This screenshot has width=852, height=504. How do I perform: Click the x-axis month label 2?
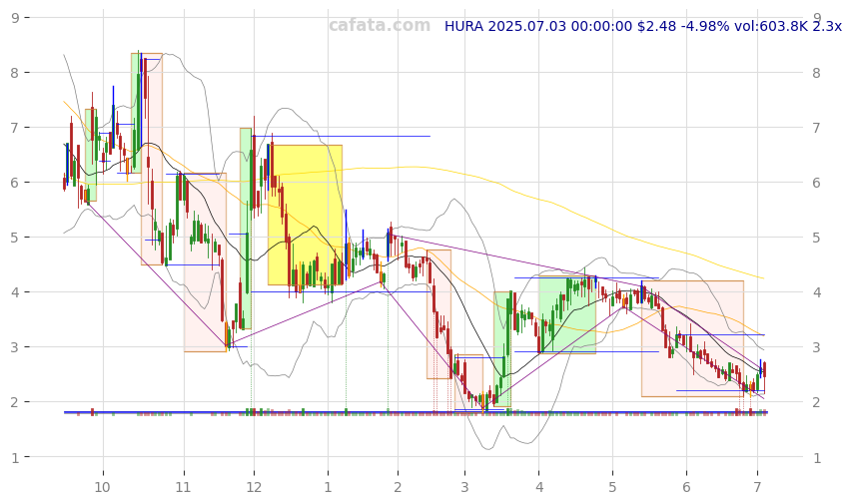(398, 487)
